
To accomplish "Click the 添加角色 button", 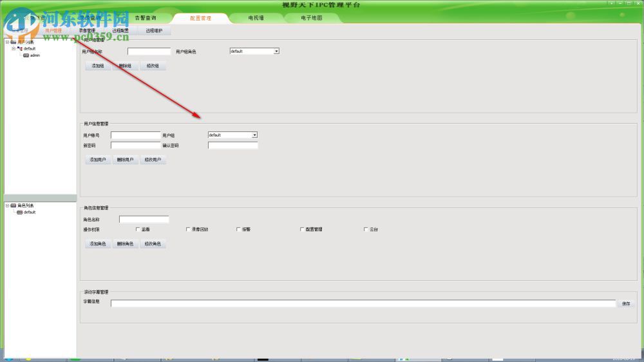I will click(x=98, y=243).
